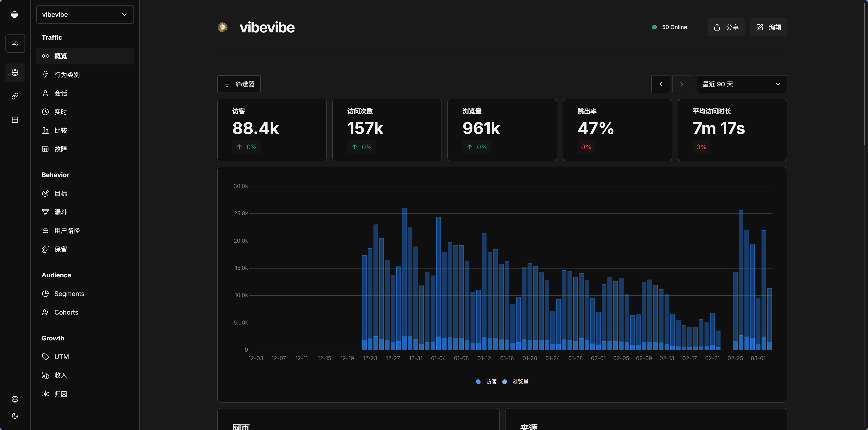Viewport: 868px width, 430px height.
Task: Open the 最近 90 天 date range dropdown
Action: [x=741, y=84]
